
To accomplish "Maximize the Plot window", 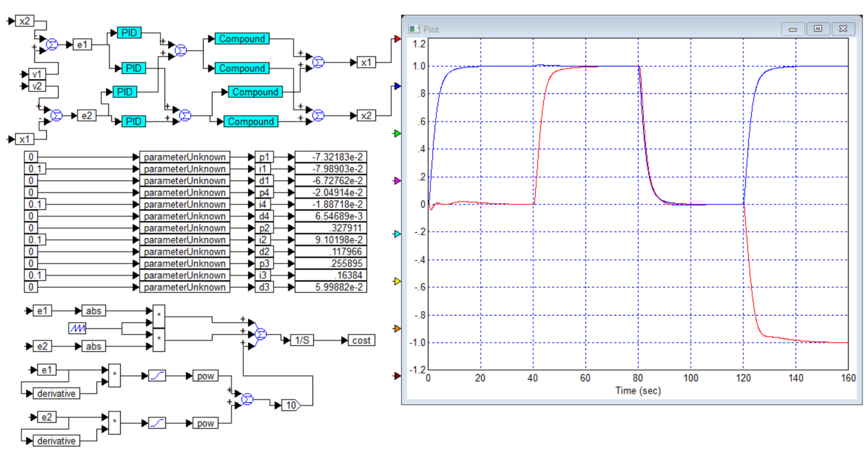I will point(818,29).
